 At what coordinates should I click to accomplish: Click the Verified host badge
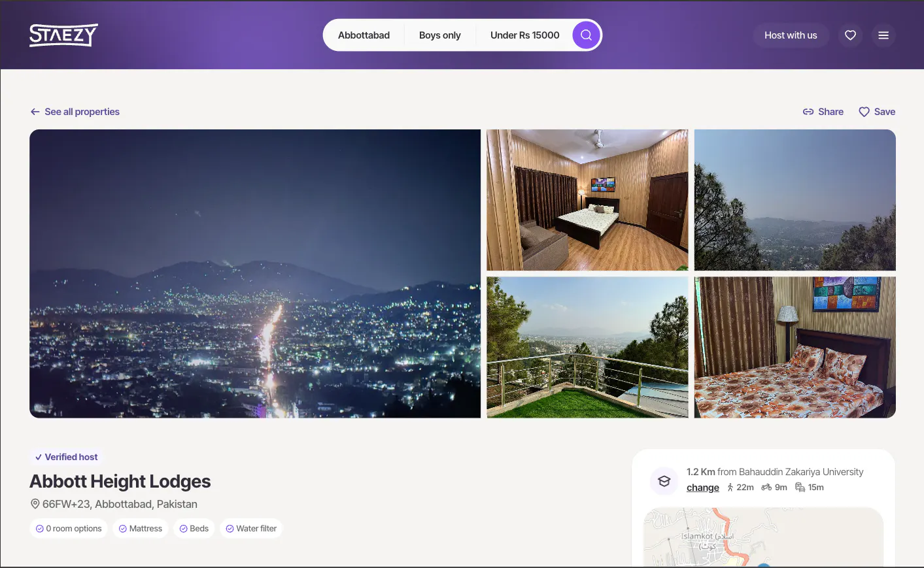point(67,457)
